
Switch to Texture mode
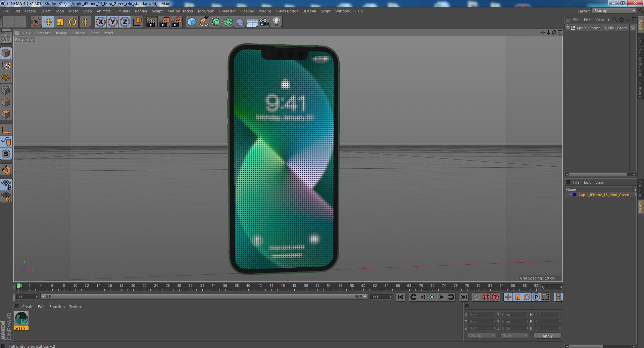tap(6, 66)
